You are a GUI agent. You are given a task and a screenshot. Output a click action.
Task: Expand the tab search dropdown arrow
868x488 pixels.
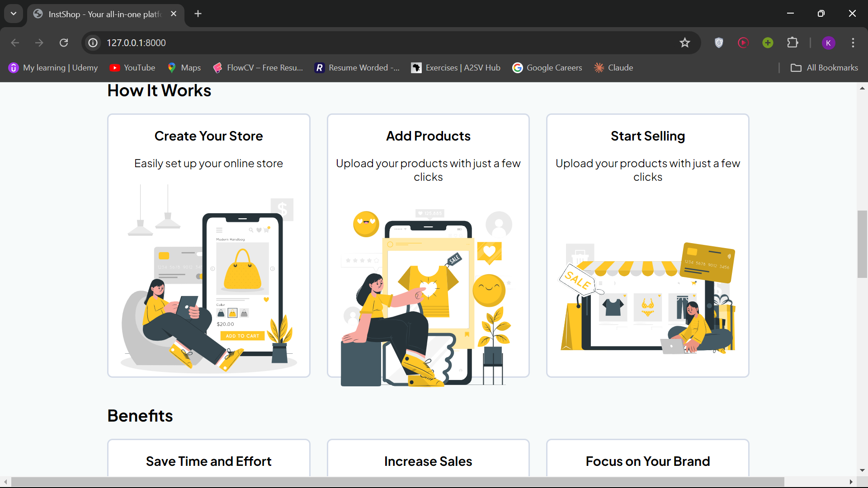coord(14,14)
